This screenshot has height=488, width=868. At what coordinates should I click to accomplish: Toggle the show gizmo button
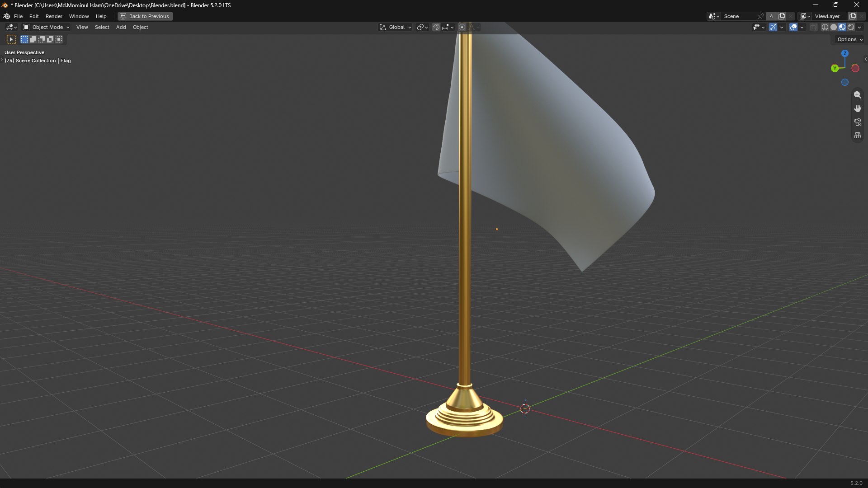pyautogui.click(x=773, y=27)
